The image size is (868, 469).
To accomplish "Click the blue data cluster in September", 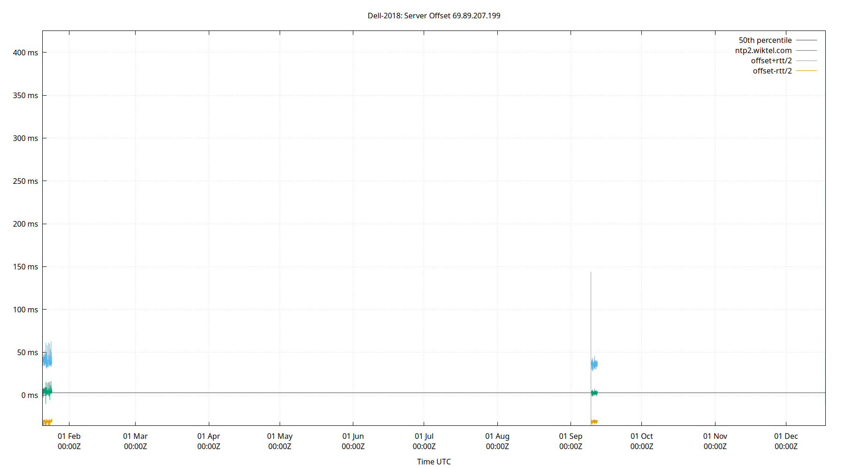I will click(x=594, y=364).
